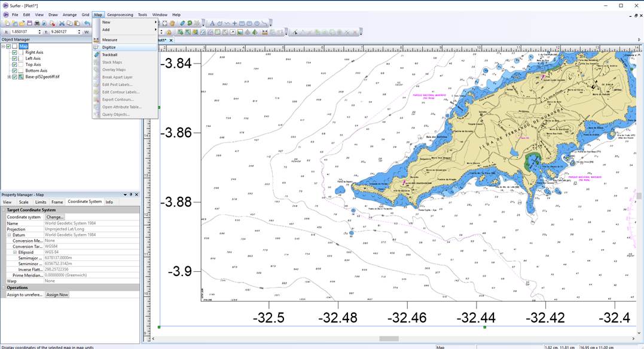This screenshot has width=644, height=349.
Task: Click the Paste clipboard toolbar icon
Action: tap(77, 23)
